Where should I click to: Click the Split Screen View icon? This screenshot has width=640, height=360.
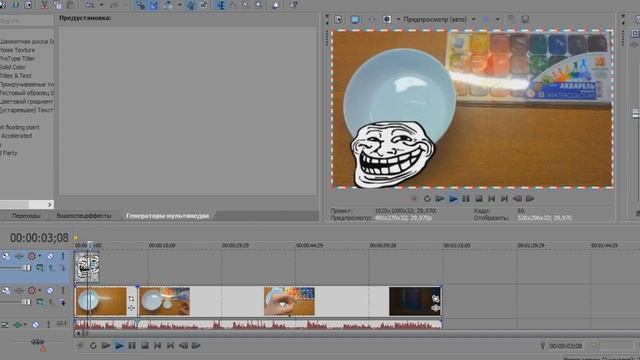pos(387,20)
